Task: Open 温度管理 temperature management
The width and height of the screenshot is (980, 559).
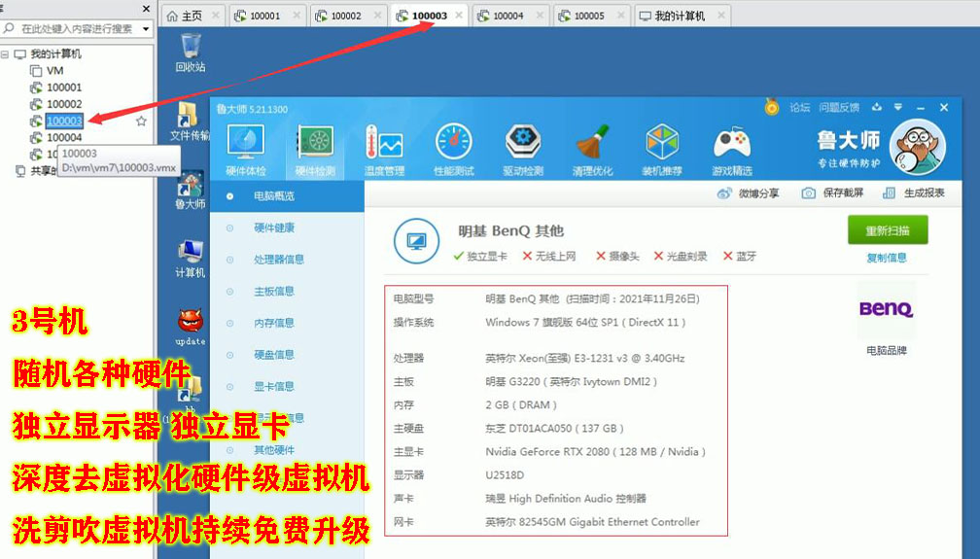Action: tap(384, 150)
